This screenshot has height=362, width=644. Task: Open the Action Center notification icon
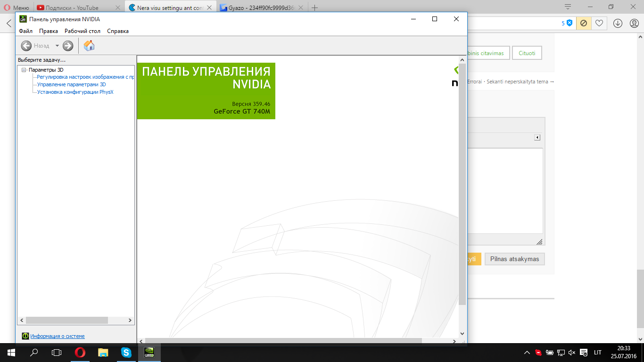584,353
